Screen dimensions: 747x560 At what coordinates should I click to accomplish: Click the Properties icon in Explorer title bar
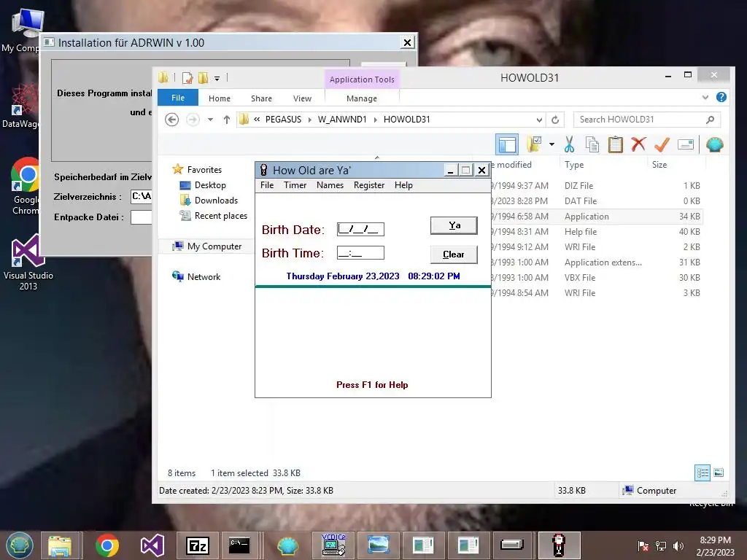click(187, 77)
